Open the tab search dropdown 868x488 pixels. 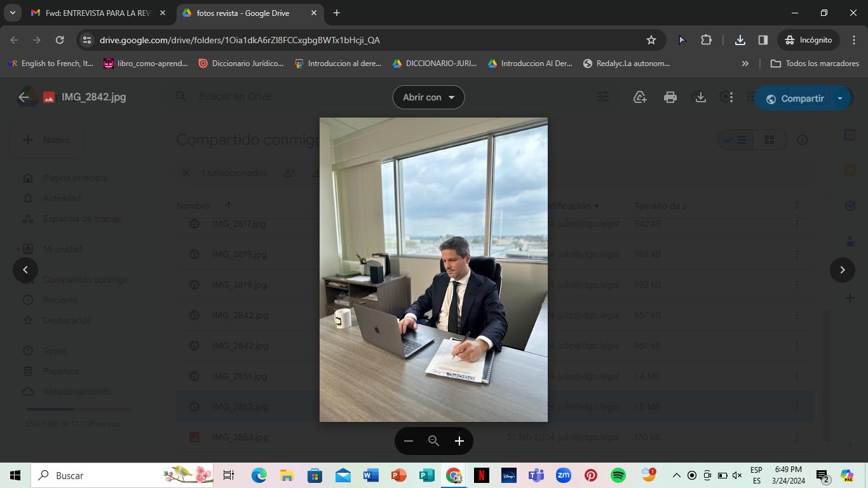click(12, 13)
